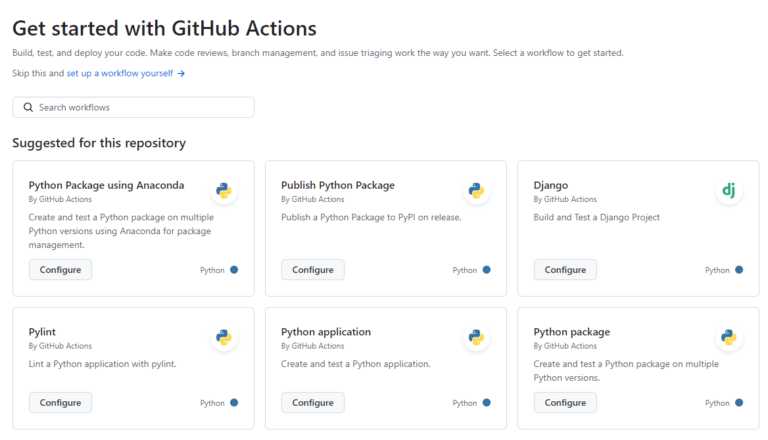Click By GitHub Actions under Django
The height and width of the screenshot is (440, 768).
point(565,199)
